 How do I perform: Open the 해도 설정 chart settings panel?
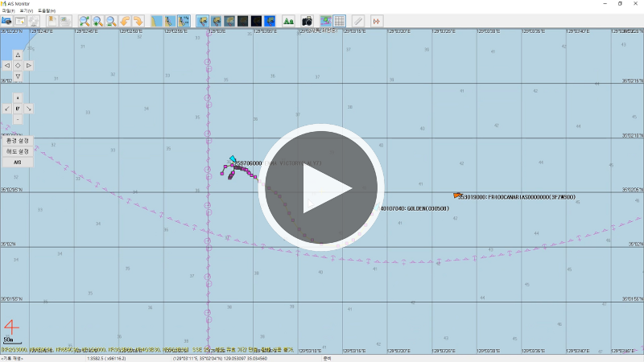click(x=18, y=151)
